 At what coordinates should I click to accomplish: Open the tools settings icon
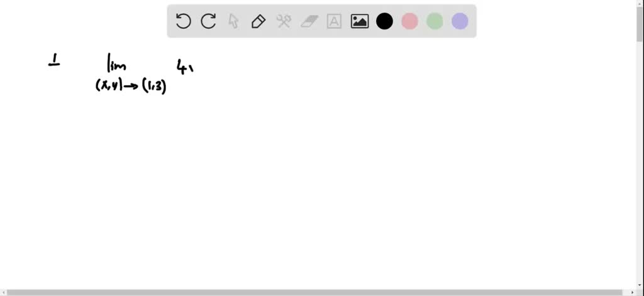(284, 21)
